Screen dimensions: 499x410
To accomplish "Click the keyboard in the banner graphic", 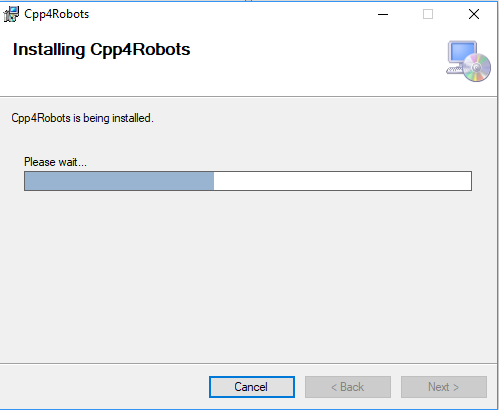I will (454, 70).
